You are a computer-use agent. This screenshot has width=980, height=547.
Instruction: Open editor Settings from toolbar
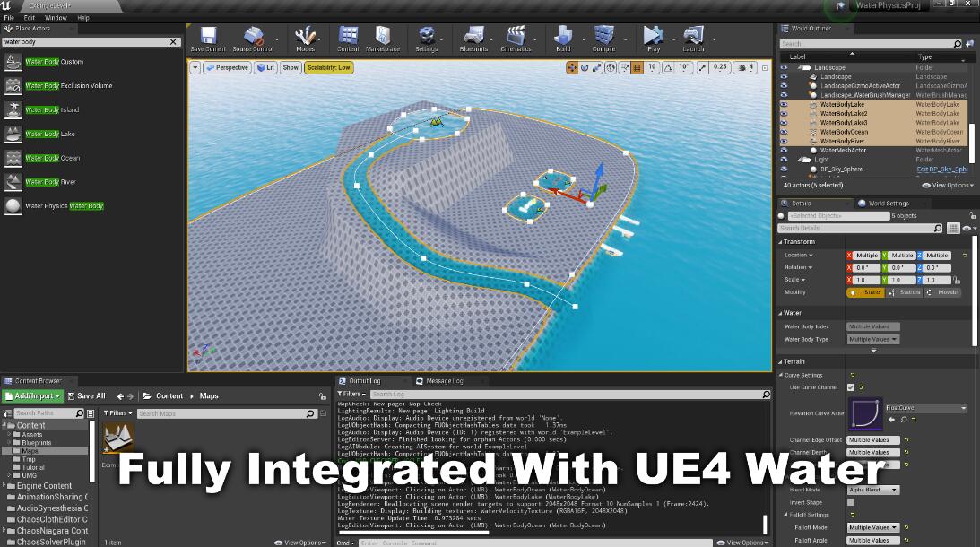[x=427, y=37]
